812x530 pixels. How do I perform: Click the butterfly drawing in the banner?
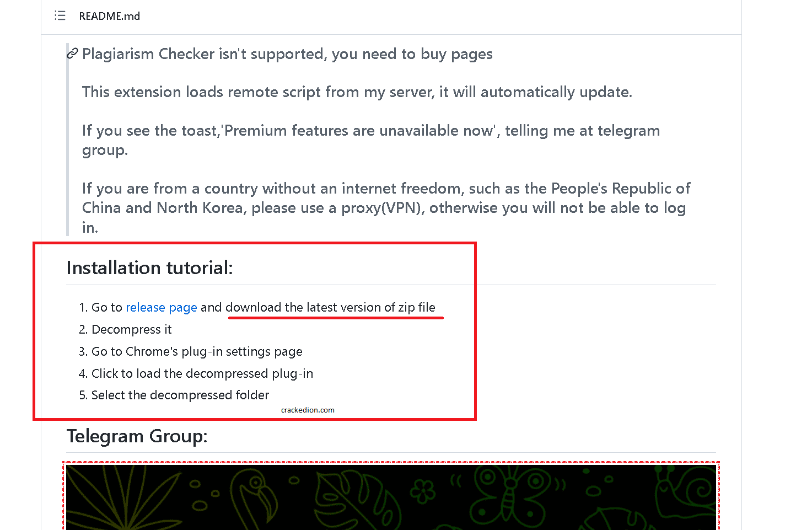tap(510, 493)
